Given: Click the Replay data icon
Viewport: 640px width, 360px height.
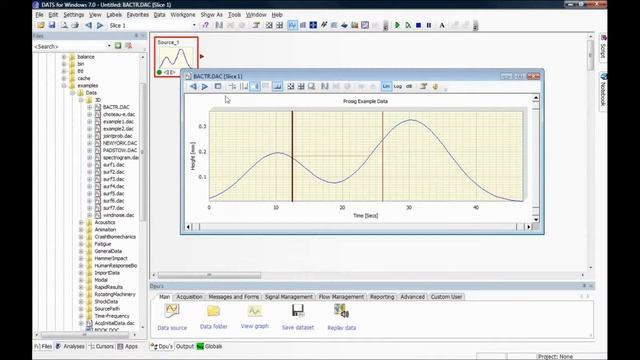Looking at the screenshot, I should point(342,311).
